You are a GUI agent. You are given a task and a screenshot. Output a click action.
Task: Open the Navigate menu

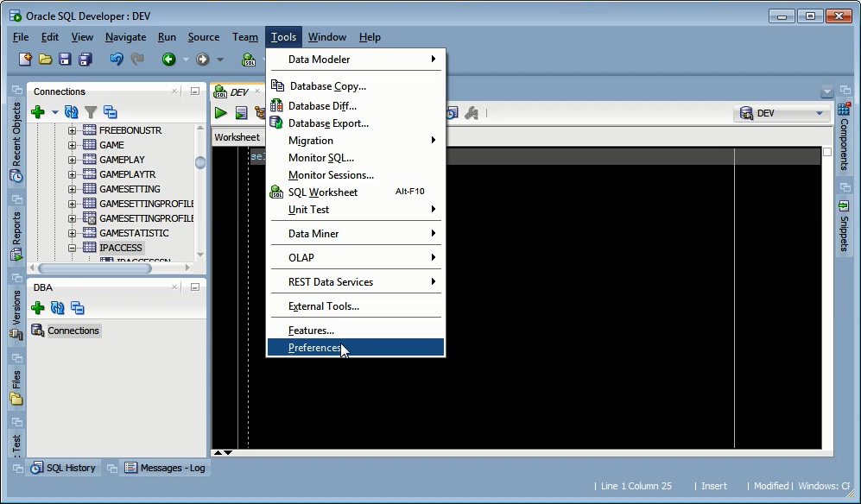[126, 37]
